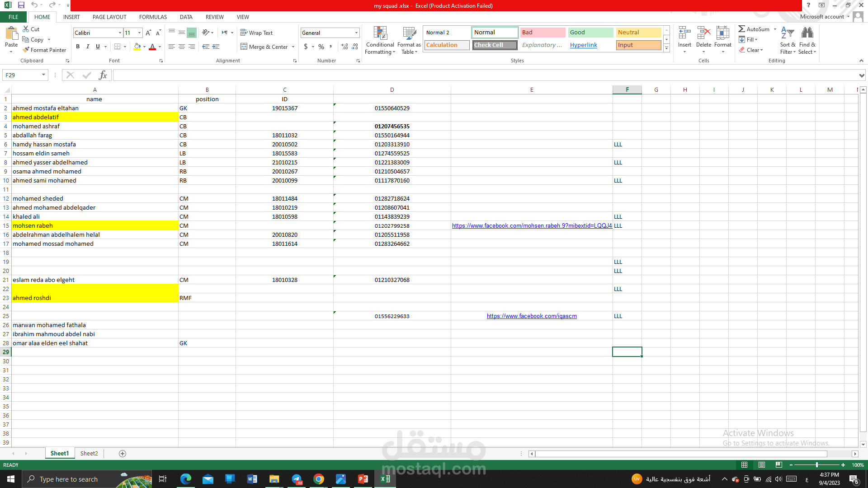This screenshot has width=868, height=488.
Task: Switch to Sheet2 worksheet tab
Action: (89, 454)
